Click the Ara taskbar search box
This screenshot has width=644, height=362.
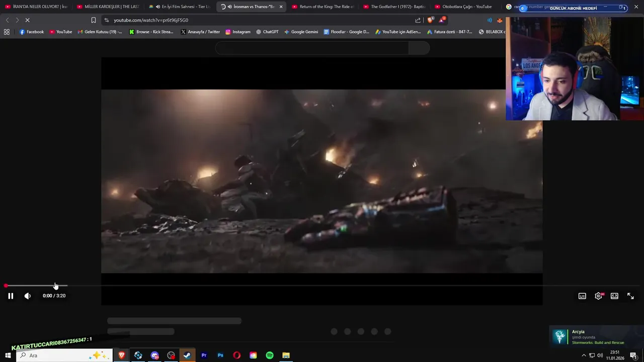[x=64, y=355]
